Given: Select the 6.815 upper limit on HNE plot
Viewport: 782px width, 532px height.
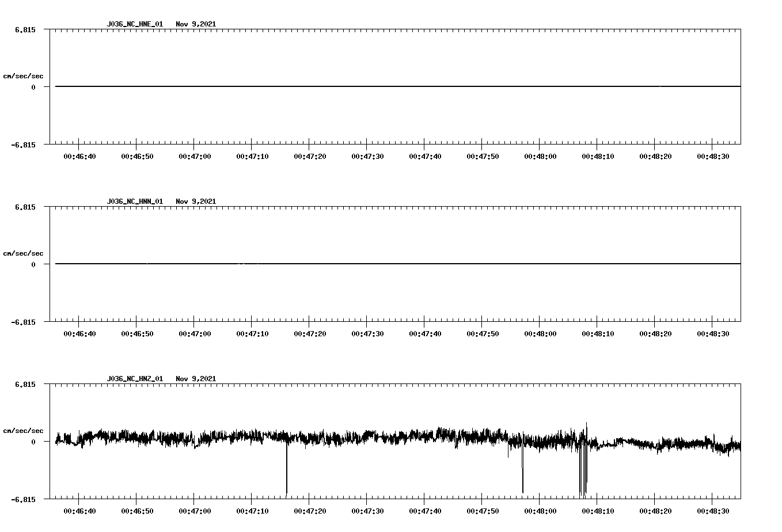Looking at the screenshot, I should point(25,29).
